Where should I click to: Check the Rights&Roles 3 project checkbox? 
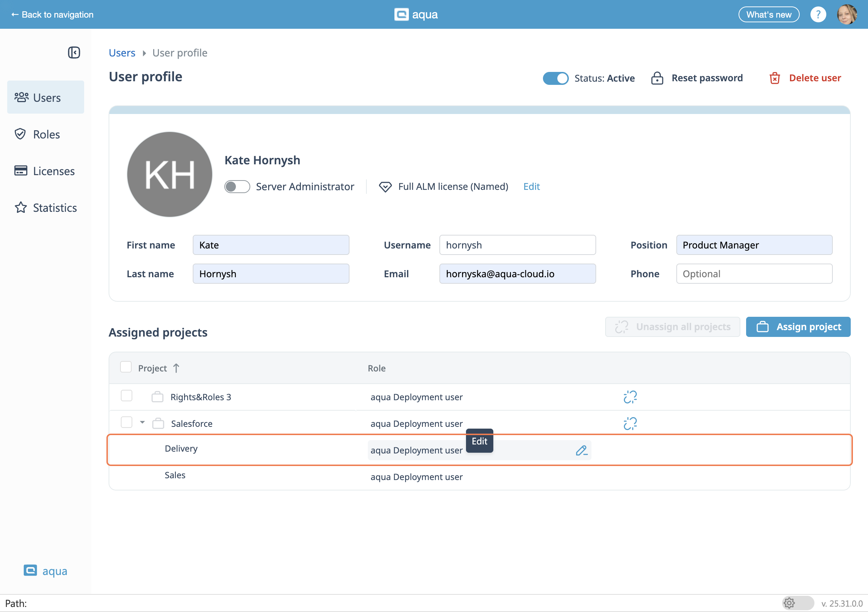(x=126, y=396)
